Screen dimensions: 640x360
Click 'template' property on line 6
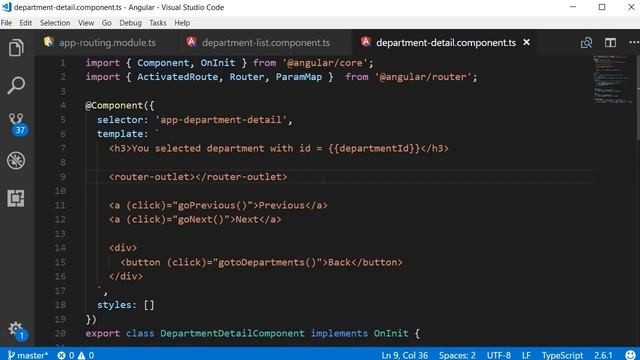click(120, 134)
